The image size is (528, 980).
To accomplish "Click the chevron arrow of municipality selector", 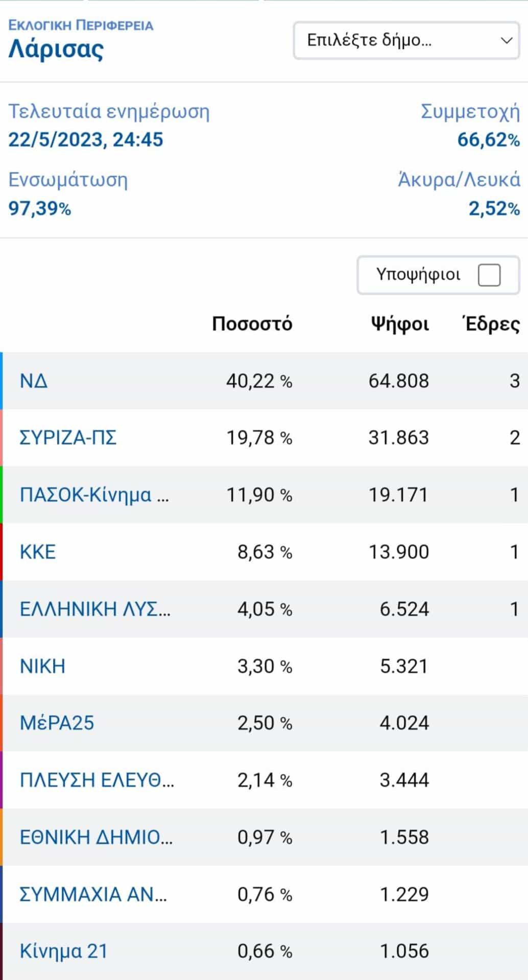I will [506, 40].
